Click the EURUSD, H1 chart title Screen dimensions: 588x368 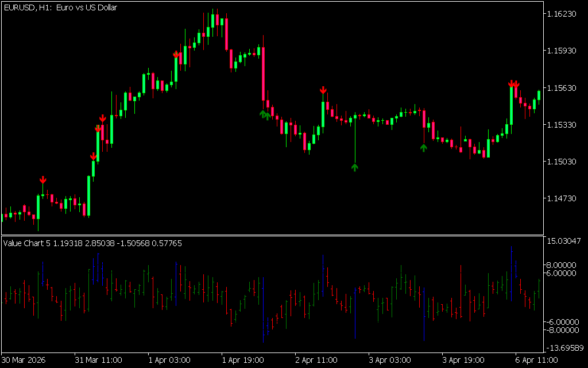60,7
